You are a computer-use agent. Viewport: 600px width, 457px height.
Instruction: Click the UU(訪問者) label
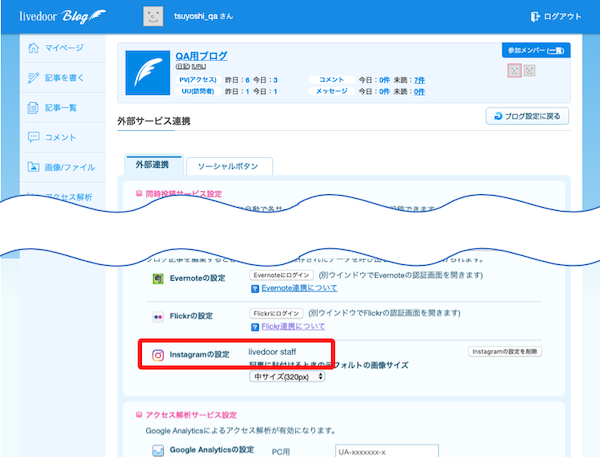(198, 91)
